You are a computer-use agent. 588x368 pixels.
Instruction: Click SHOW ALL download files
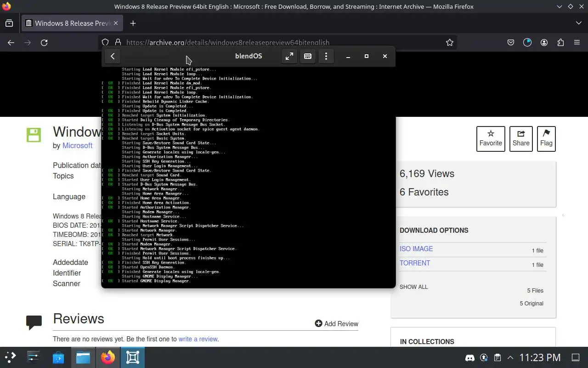(x=413, y=287)
